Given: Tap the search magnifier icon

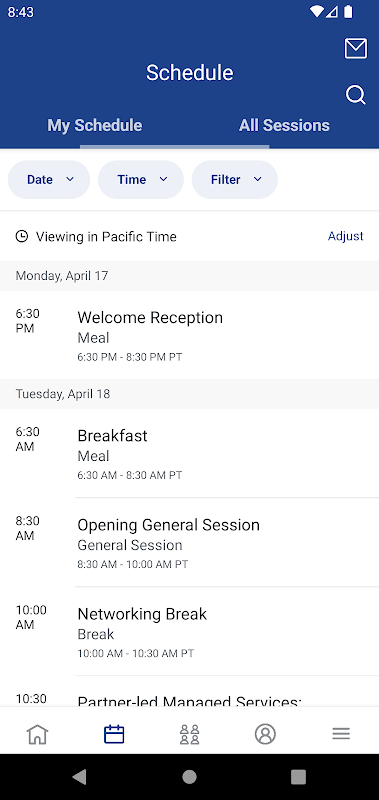Looking at the screenshot, I should (356, 95).
